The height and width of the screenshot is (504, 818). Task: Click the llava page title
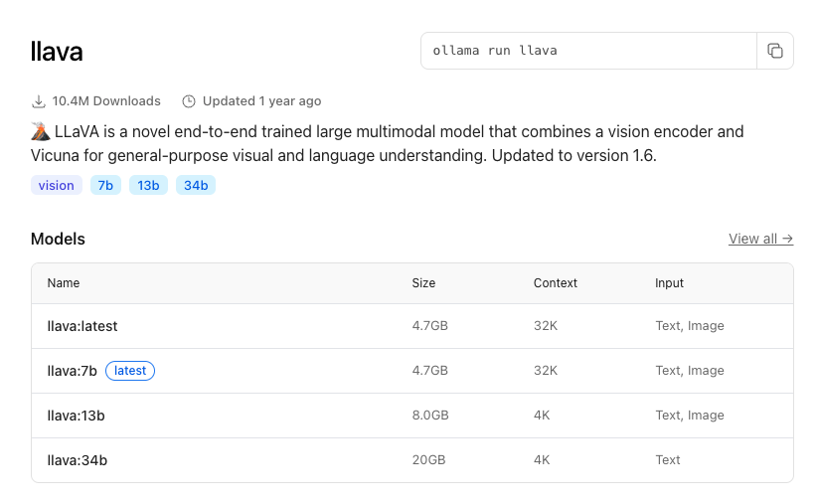(x=57, y=52)
